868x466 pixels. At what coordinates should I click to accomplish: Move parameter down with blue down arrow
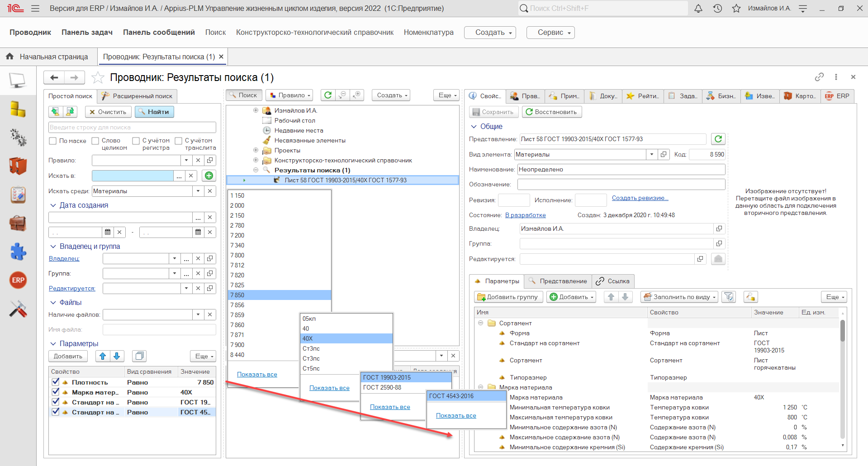coord(117,356)
